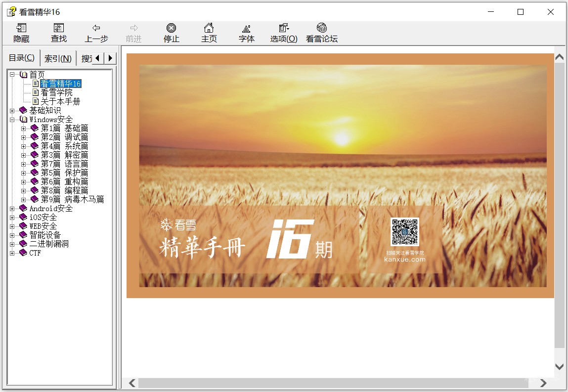Viewport: 568px width, 392px height.
Task: Minimize the 看雪精华16 window
Action: pyautogui.click(x=491, y=11)
